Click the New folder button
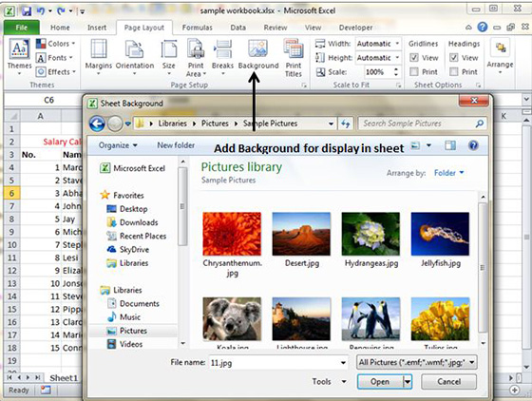The image size is (532, 401). point(176,145)
